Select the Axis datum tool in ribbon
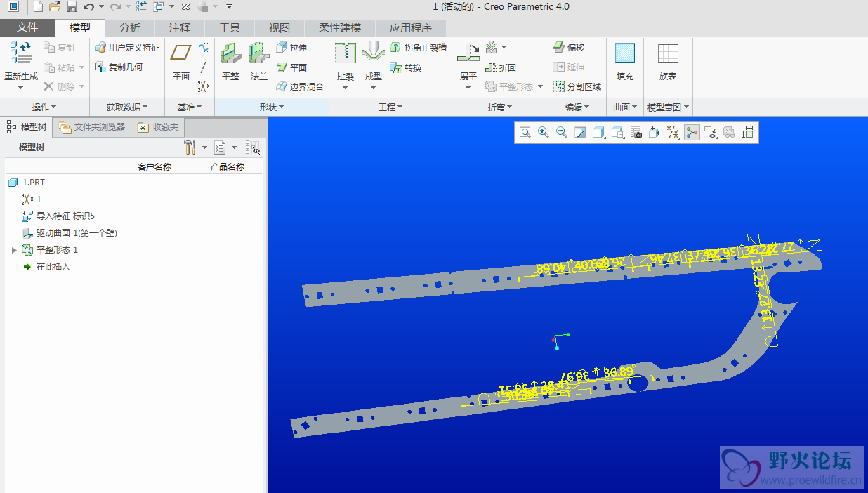The width and height of the screenshot is (868, 493). (204, 67)
